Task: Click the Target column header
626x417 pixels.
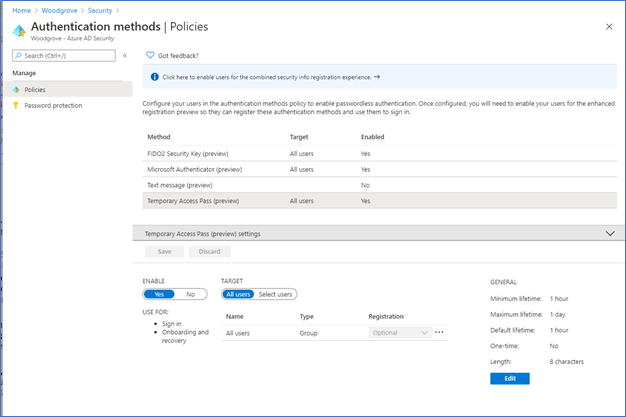Action: tap(299, 137)
